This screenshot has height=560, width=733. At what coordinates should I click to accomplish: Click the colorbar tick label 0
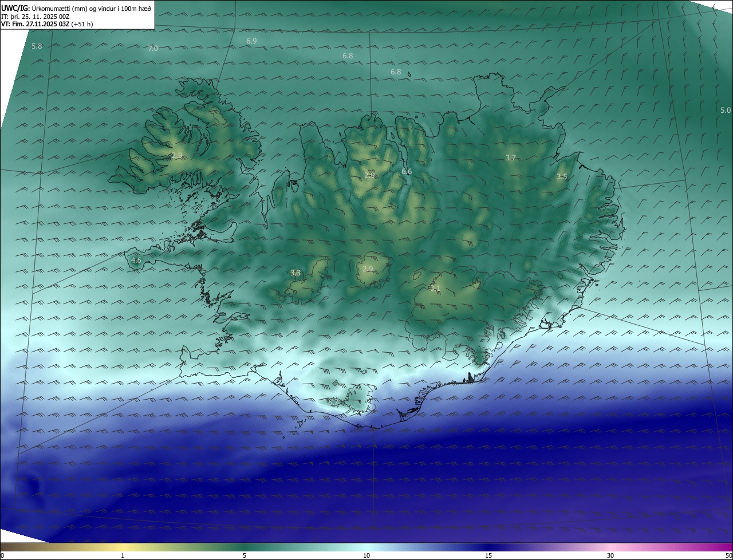click(x=2, y=555)
